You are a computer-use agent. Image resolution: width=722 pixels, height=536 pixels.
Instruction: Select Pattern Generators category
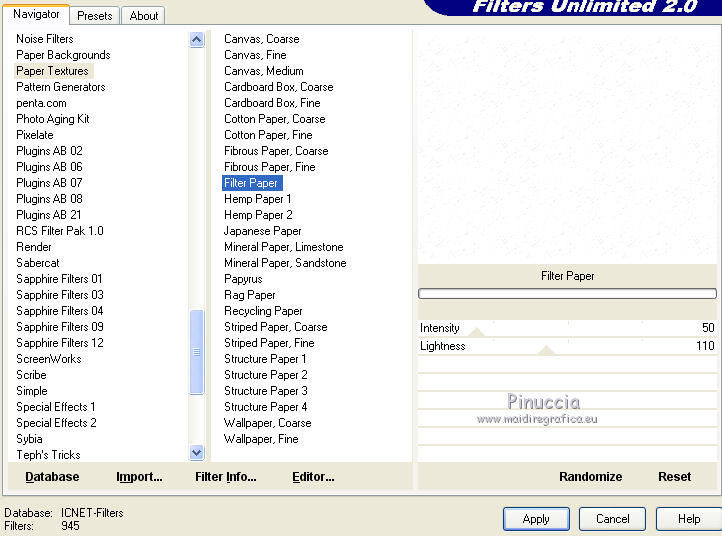click(61, 87)
